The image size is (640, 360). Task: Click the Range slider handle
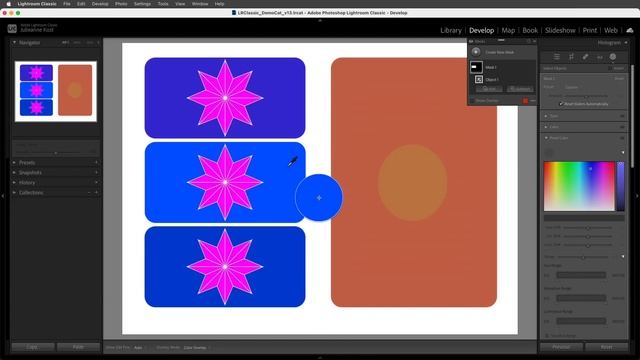click(583, 257)
